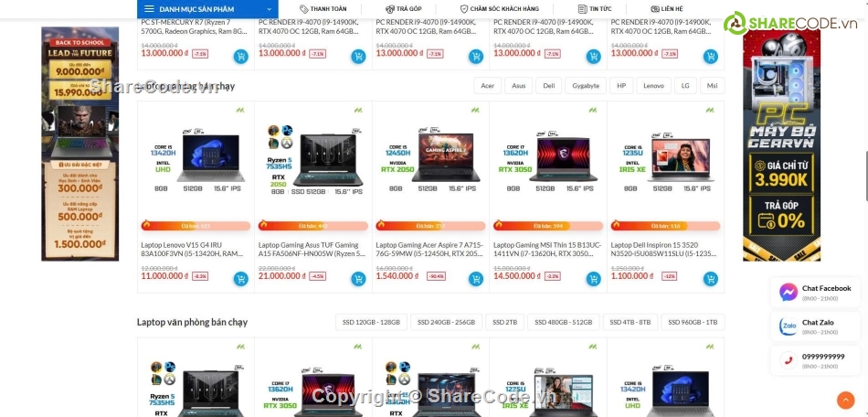Open the Thanh toán menu item
Viewport: 868px width, 417px height.
pyautogui.click(x=323, y=9)
